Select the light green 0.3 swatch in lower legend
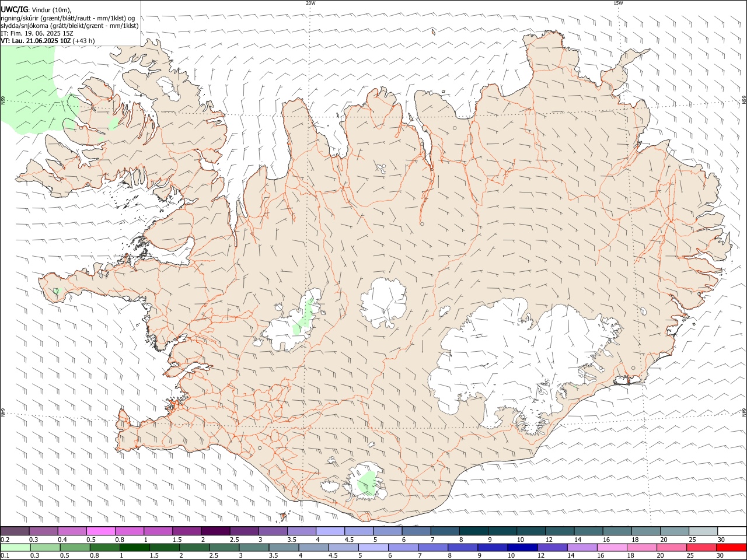The height and width of the screenshot is (560, 747). (x=45, y=547)
